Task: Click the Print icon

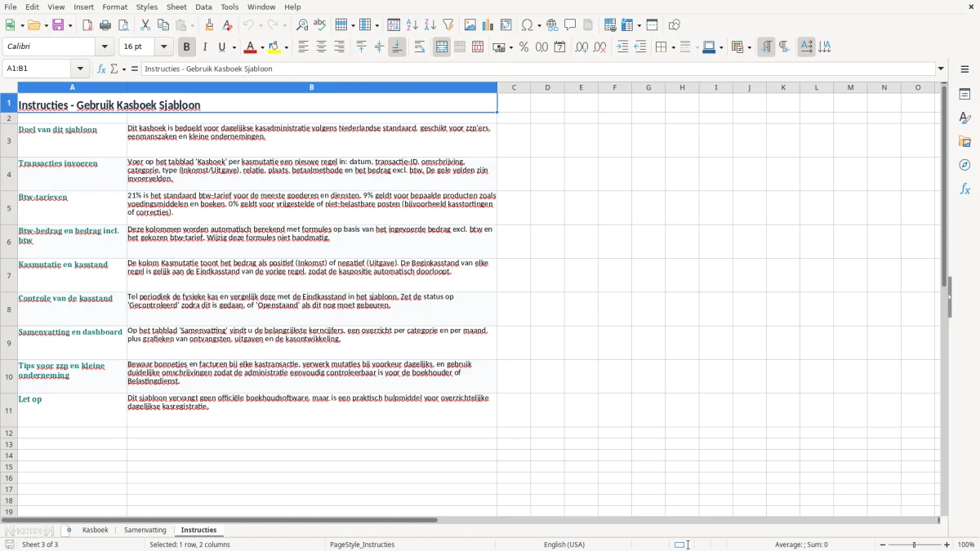Action: [105, 25]
